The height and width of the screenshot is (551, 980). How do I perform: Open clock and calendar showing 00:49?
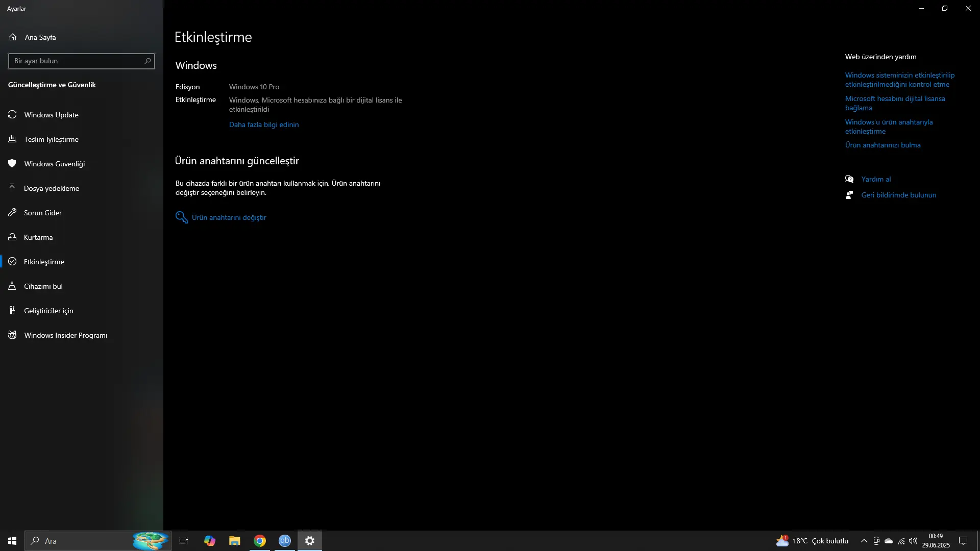pos(936,541)
